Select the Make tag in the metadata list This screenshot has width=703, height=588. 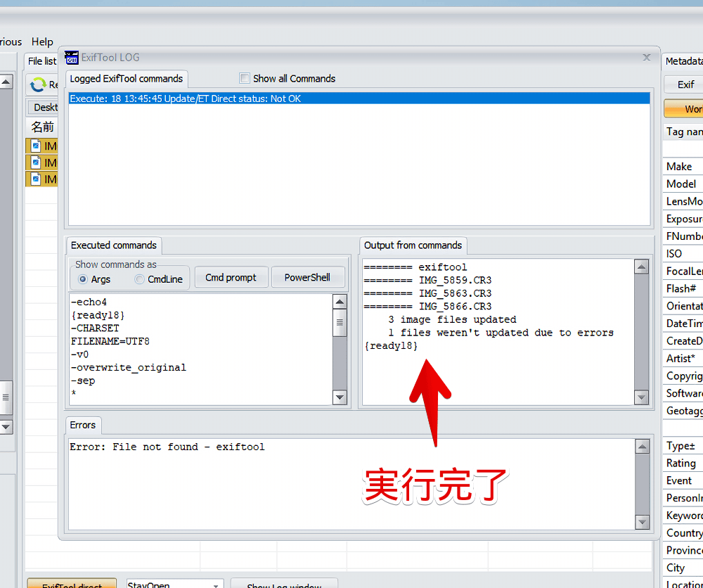[681, 166]
